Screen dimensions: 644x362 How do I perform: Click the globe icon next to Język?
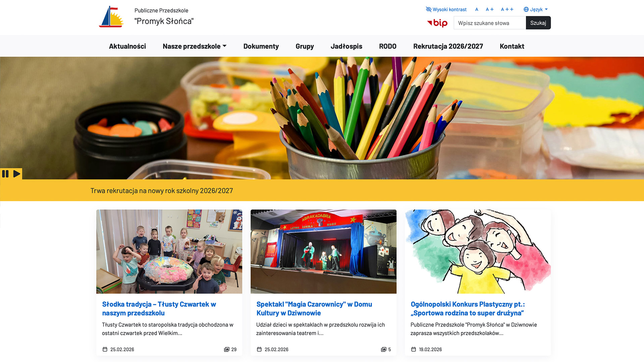[x=526, y=9]
